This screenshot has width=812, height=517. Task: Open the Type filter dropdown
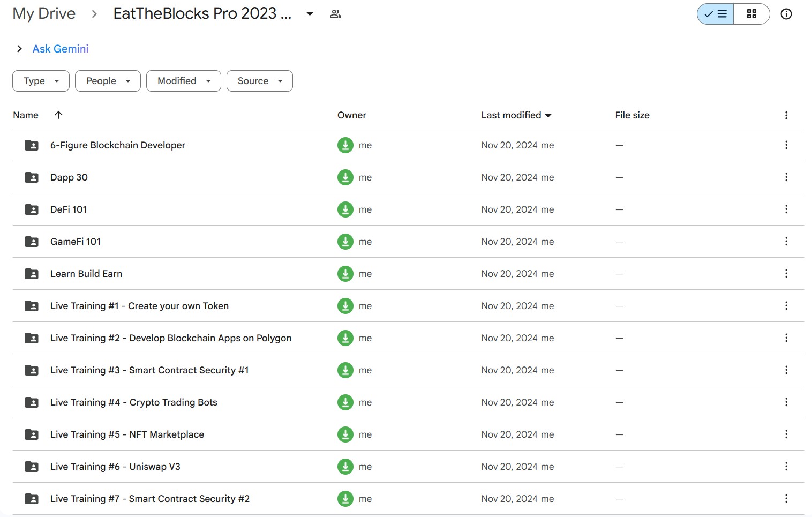tap(41, 81)
